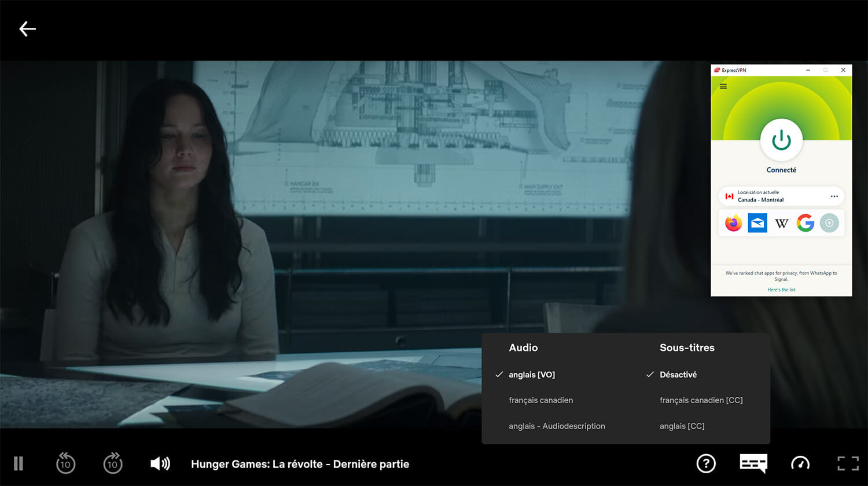868x486 pixels.
Task: Click the Canada flag icon in ExpressVPN
Action: (729, 196)
